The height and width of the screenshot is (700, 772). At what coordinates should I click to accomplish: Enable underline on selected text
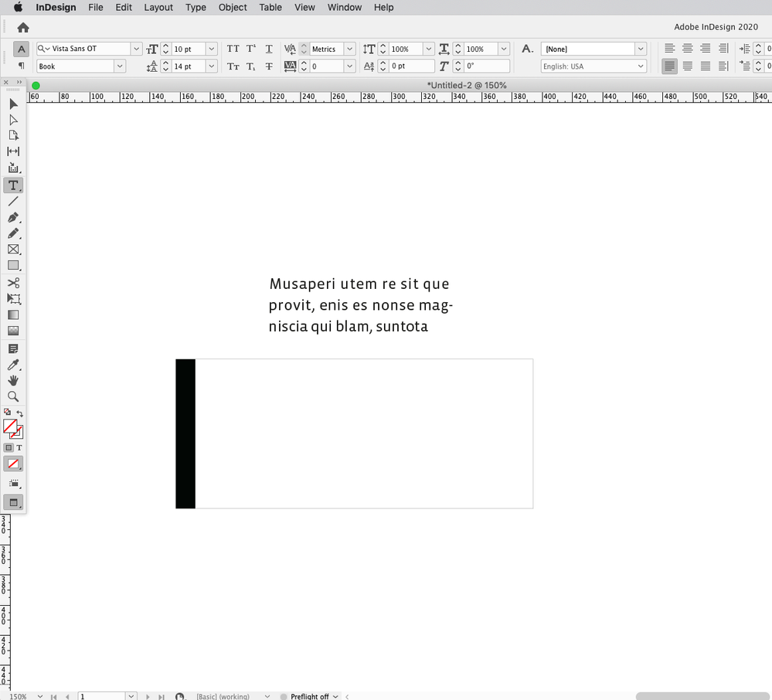pyautogui.click(x=268, y=49)
